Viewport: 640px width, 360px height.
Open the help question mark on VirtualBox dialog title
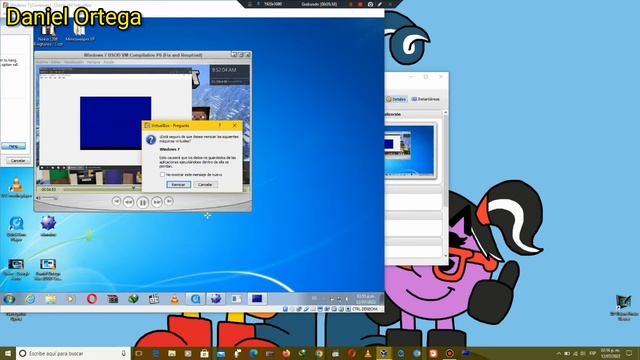220,125
